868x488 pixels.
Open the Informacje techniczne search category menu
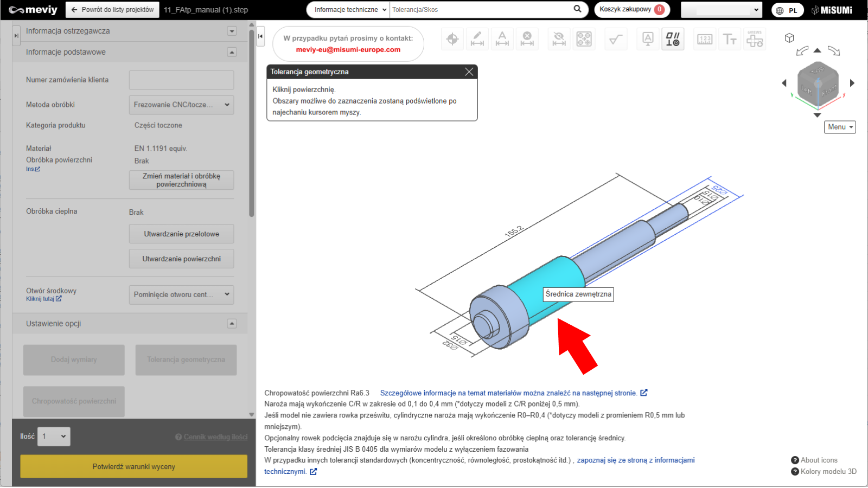click(348, 10)
